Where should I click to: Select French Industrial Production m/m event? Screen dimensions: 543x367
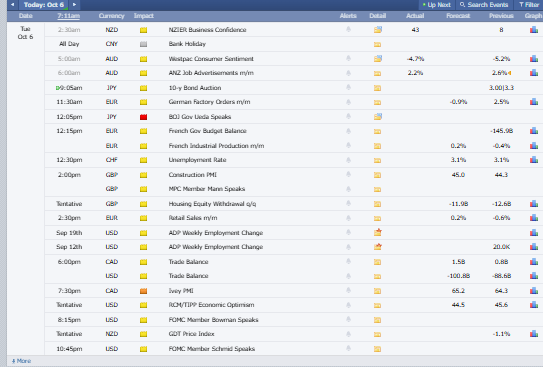click(216, 146)
